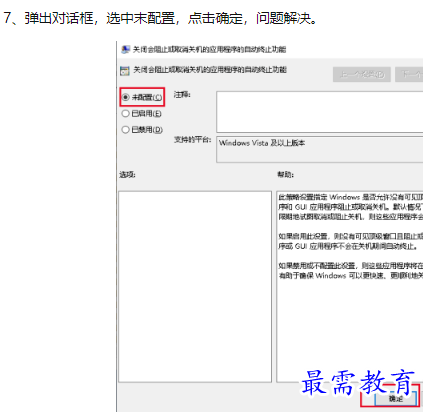Click the help description text panel
Screen dimensions: 423x414
point(350,287)
